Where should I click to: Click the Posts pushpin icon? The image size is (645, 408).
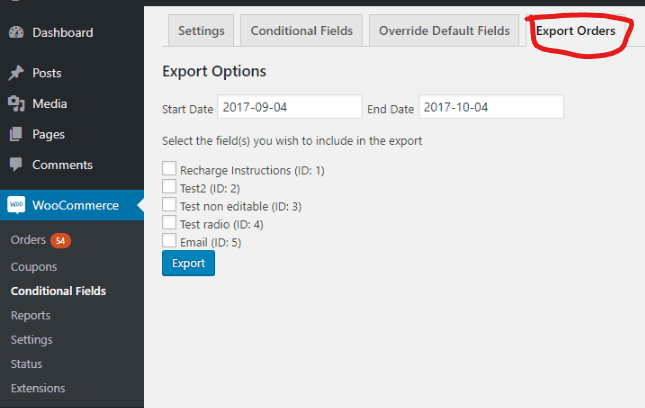(16, 73)
